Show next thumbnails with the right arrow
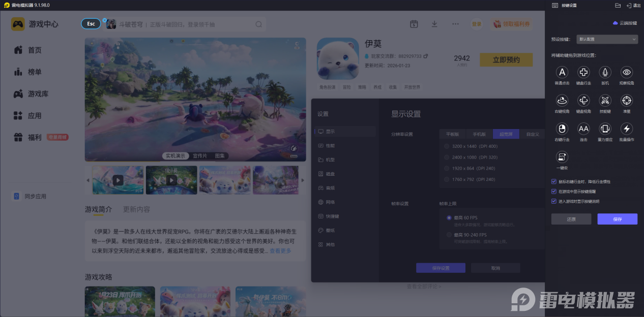 point(303,180)
